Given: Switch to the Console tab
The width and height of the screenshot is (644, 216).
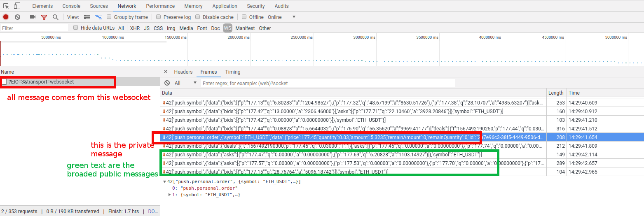Looking at the screenshot, I should pyautogui.click(x=71, y=6).
